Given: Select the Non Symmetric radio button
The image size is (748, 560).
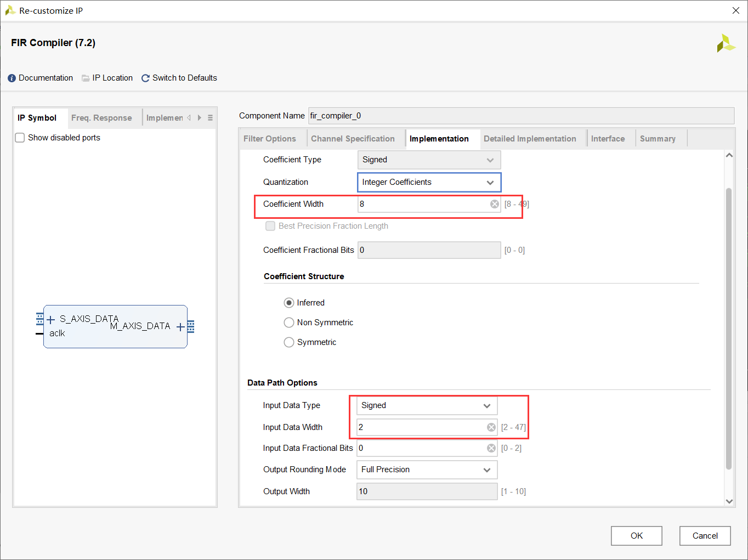Looking at the screenshot, I should (x=289, y=323).
